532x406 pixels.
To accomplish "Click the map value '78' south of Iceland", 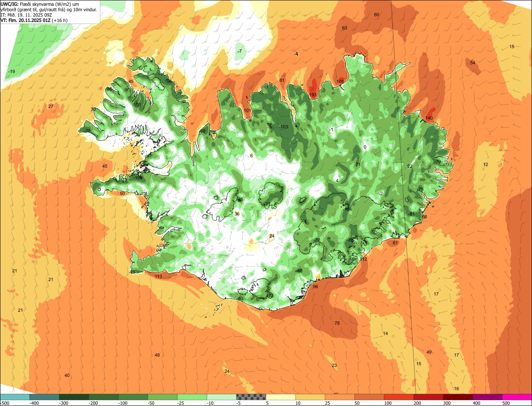I will [x=337, y=323].
